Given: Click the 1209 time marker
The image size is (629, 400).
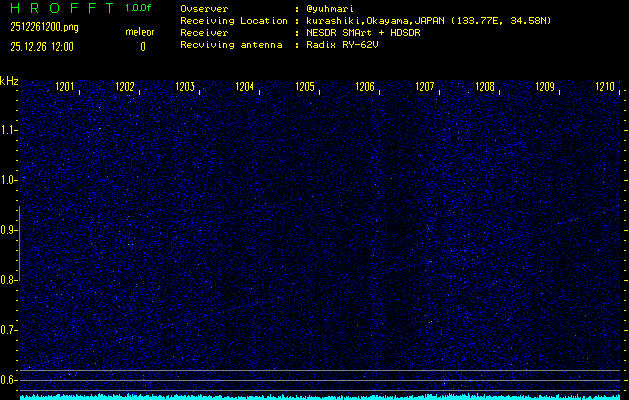Looking at the screenshot, I should (x=545, y=87).
